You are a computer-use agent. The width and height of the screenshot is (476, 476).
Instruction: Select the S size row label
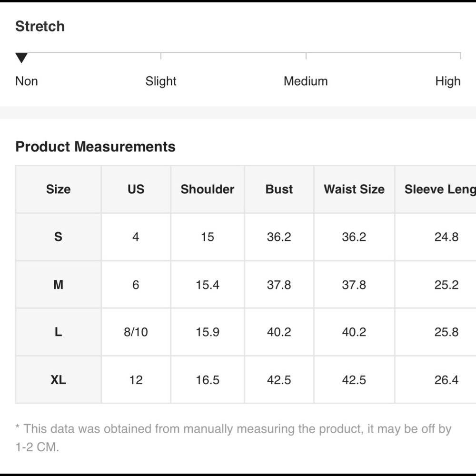click(58, 237)
